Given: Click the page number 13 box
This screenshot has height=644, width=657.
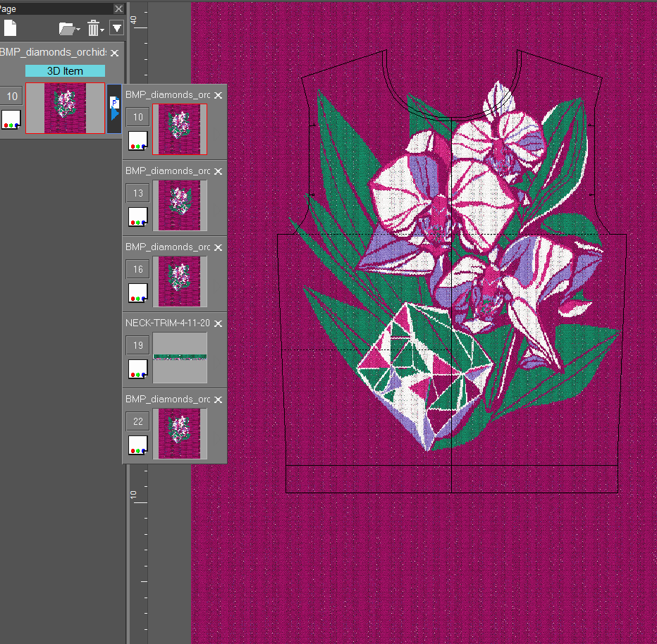Looking at the screenshot, I should click(x=138, y=194).
